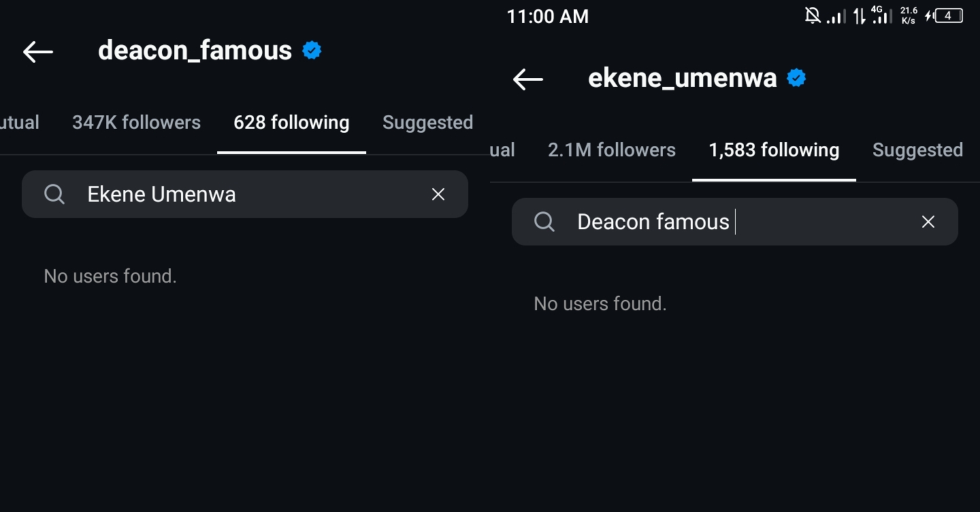Open the 2.1M followers tab

pyautogui.click(x=611, y=150)
